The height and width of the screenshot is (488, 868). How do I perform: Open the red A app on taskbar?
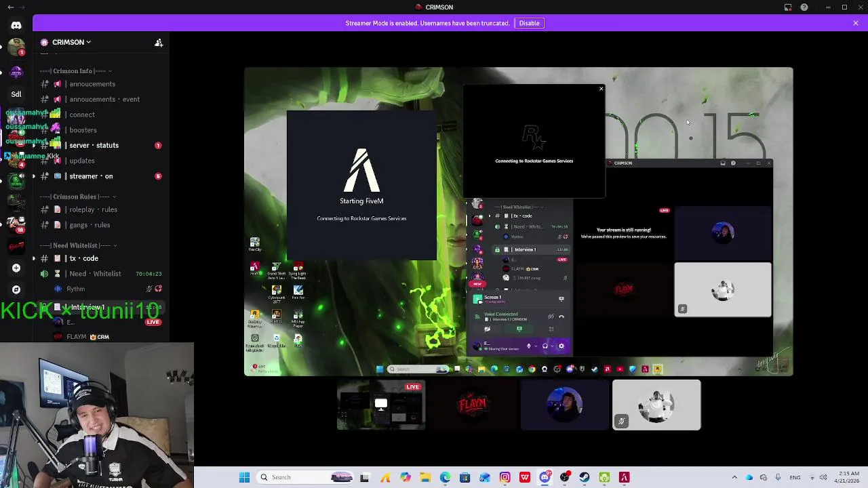[x=625, y=477]
